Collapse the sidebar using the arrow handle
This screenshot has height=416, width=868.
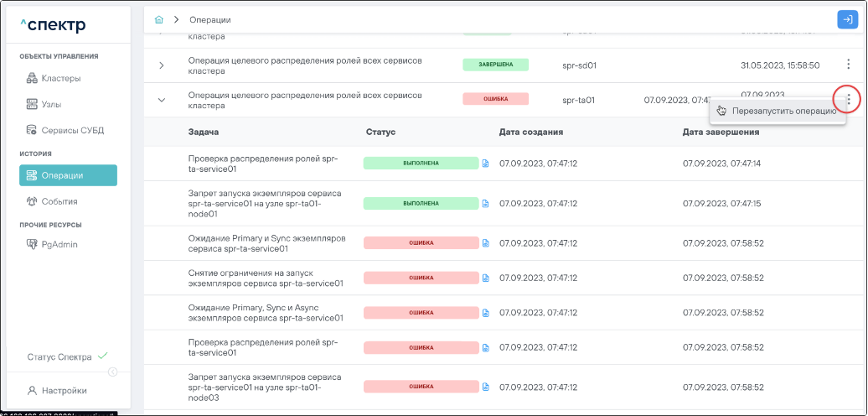coord(113,372)
